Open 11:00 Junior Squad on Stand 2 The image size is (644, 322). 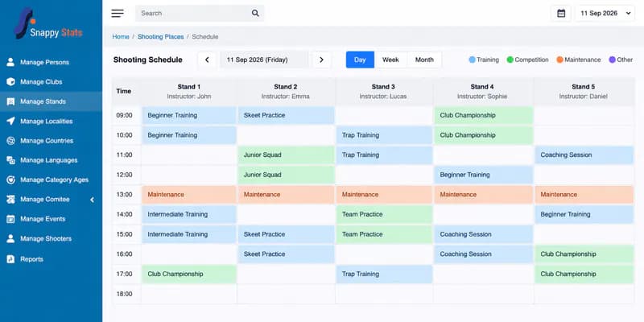tap(287, 155)
